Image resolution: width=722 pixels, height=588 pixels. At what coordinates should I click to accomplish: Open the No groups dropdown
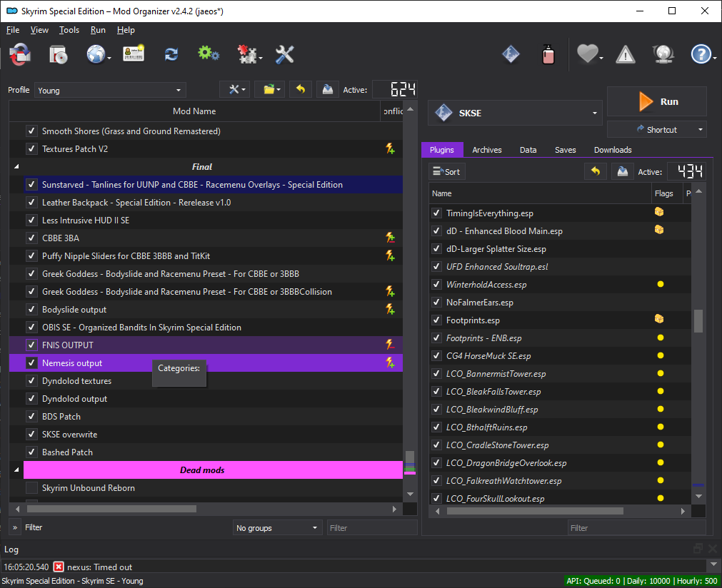point(276,528)
